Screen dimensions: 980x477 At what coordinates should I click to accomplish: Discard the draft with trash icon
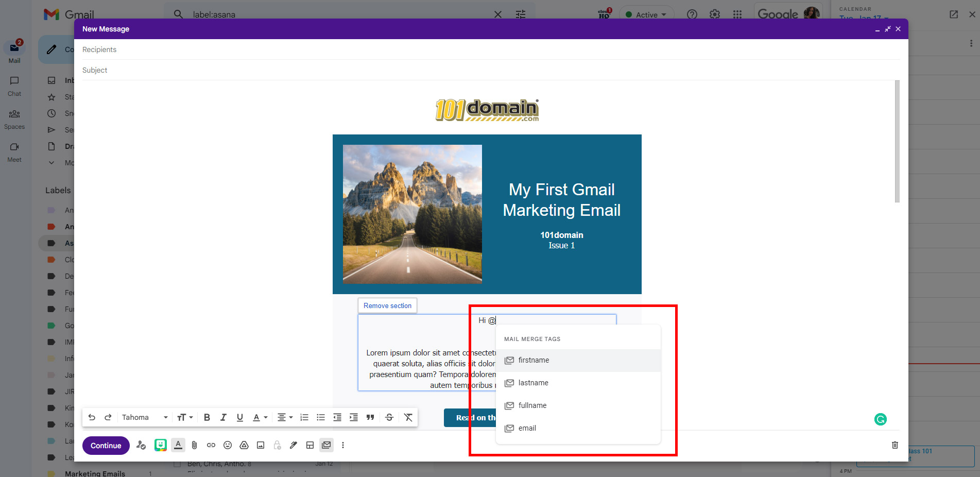pos(895,445)
